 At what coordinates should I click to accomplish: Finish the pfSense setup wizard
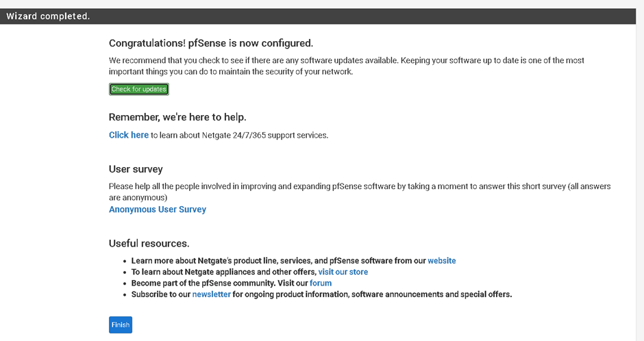121,325
